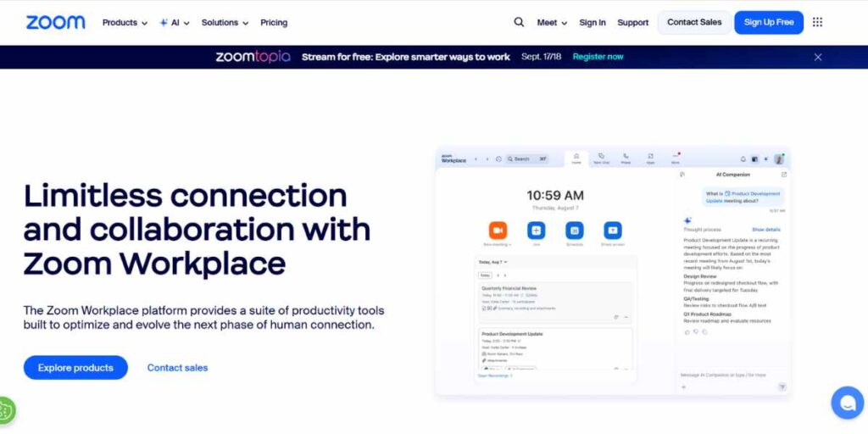The height and width of the screenshot is (434, 868).
Task: Open the Support link
Action: [632, 23]
